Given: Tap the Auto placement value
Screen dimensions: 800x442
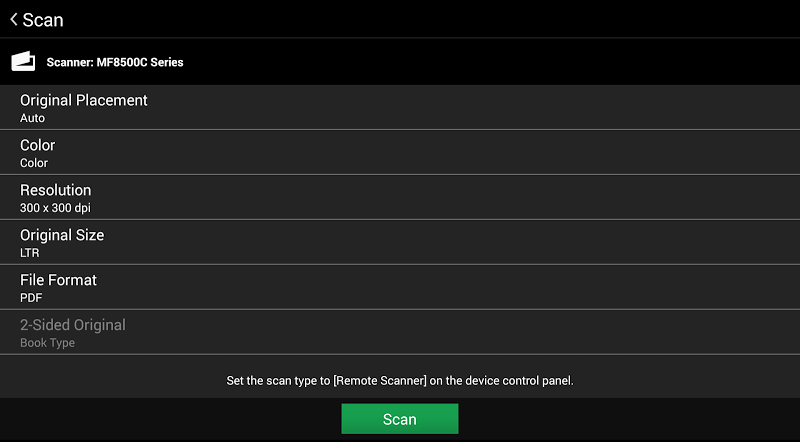Looking at the screenshot, I should [x=32, y=118].
